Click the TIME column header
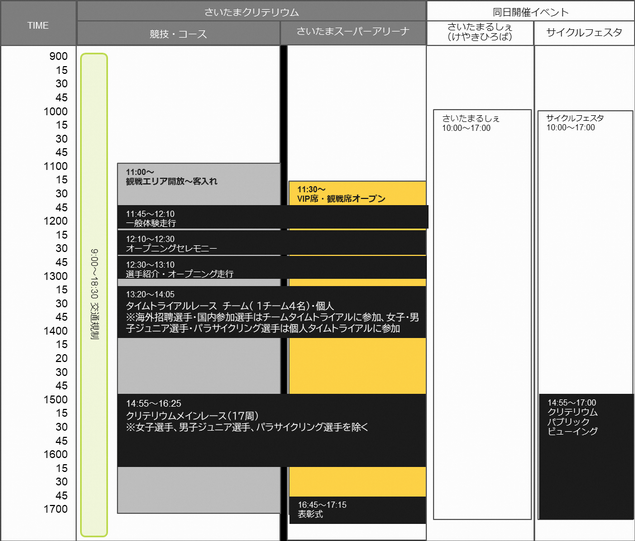 (x=38, y=24)
